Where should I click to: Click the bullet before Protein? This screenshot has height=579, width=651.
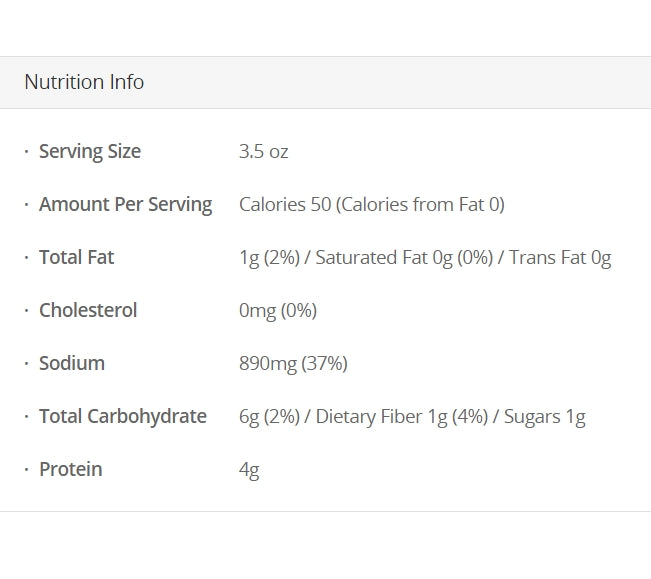pyautogui.click(x=26, y=470)
